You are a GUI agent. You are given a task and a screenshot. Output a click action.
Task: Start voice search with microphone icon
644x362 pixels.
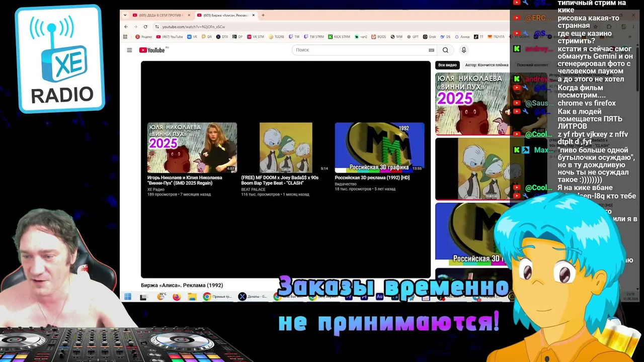tap(464, 50)
